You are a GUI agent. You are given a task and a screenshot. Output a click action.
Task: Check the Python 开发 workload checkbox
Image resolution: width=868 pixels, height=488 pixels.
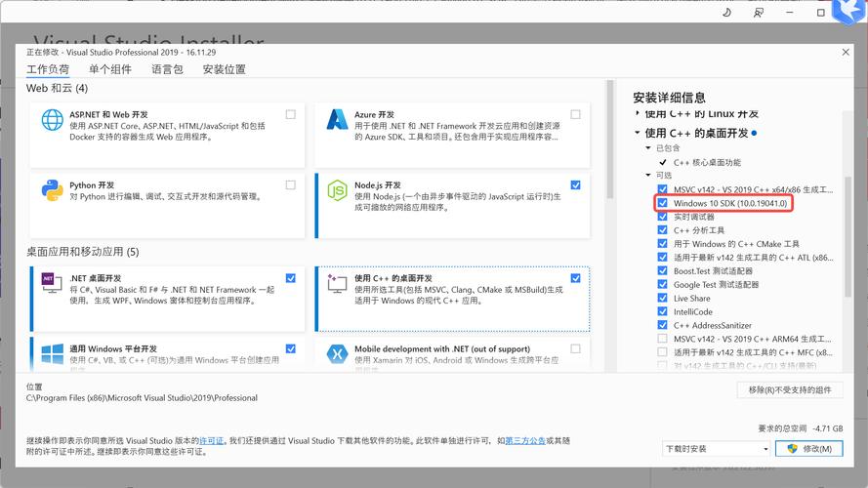pos(291,184)
